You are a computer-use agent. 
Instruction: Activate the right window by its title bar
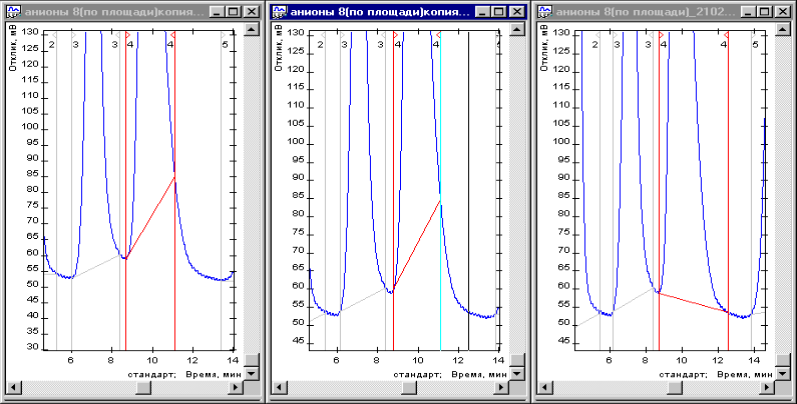640,14
